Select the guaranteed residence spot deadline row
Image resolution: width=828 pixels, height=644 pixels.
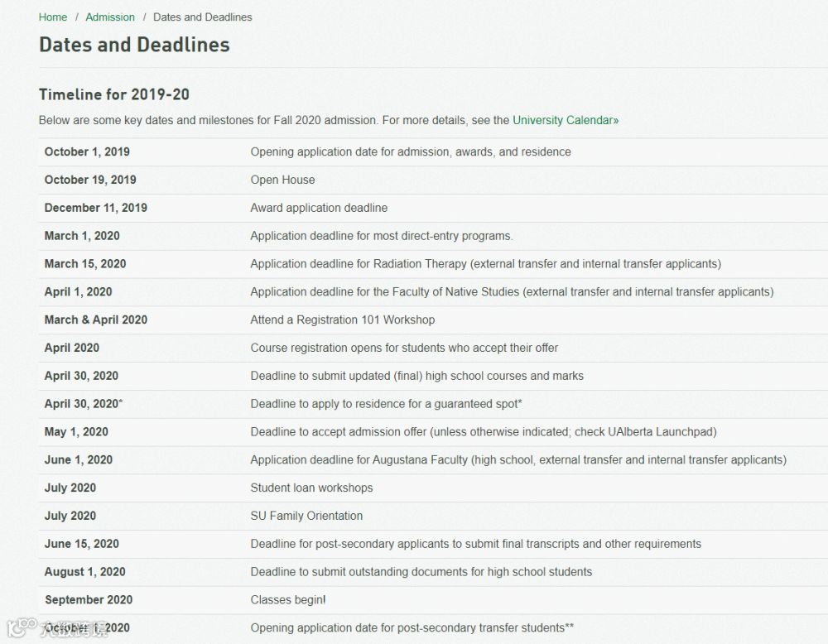pyautogui.click(x=433, y=404)
